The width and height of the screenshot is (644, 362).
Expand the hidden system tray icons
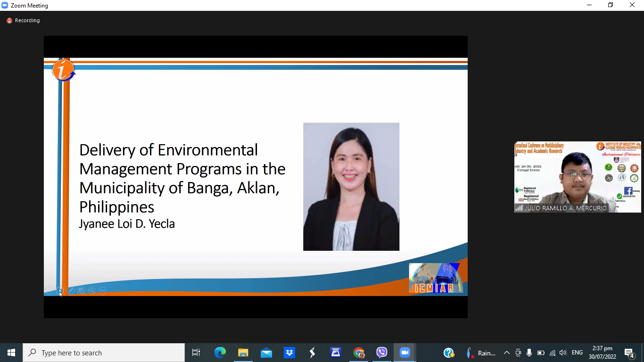point(507,353)
